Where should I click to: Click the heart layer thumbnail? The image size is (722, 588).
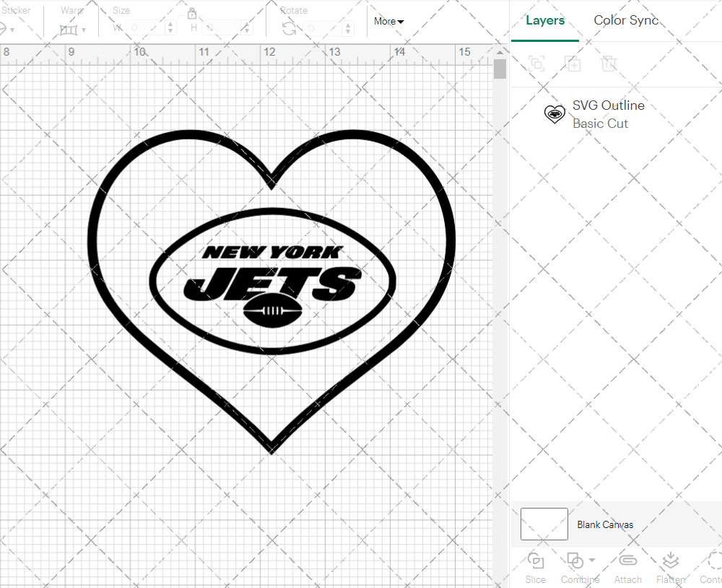coord(554,114)
